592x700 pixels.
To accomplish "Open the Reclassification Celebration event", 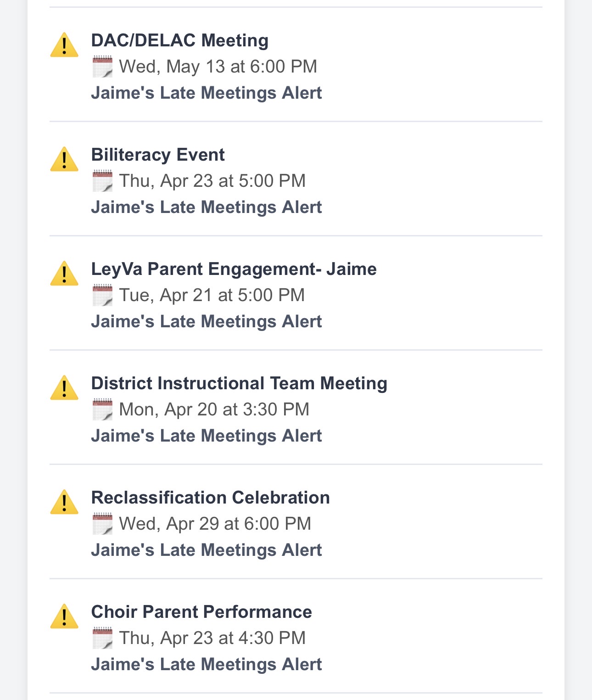I will pyautogui.click(x=210, y=497).
